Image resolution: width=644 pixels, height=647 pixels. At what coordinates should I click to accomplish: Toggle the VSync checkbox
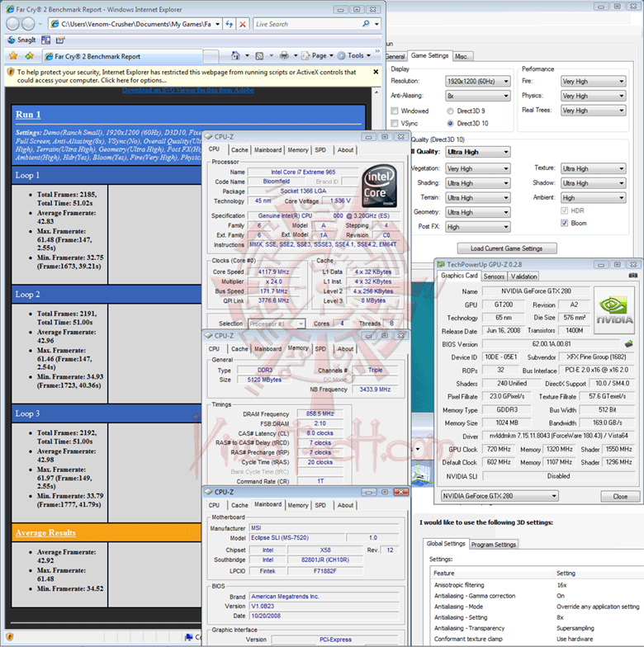pyautogui.click(x=395, y=123)
